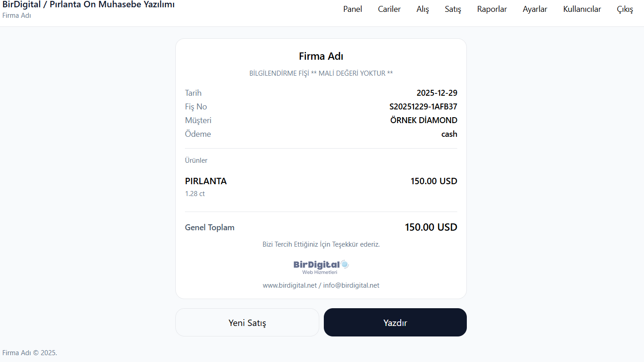Click the PIRLANTA product line
This screenshot has width=644, height=362.
pos(206,181)
